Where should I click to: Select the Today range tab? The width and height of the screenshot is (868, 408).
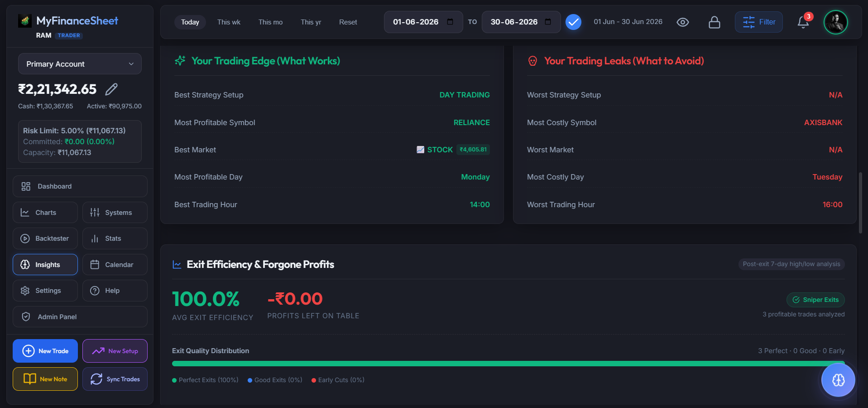tap(190, 22)
